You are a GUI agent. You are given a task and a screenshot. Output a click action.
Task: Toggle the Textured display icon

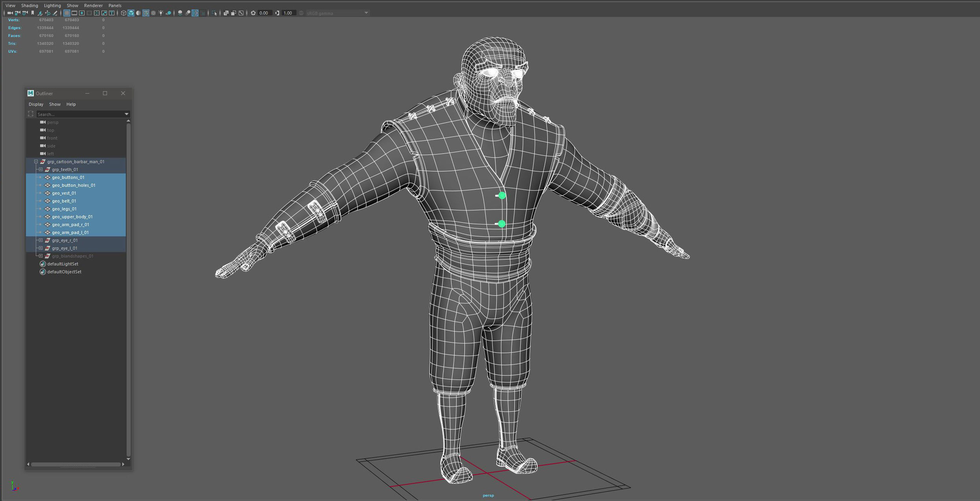point(153,13)
